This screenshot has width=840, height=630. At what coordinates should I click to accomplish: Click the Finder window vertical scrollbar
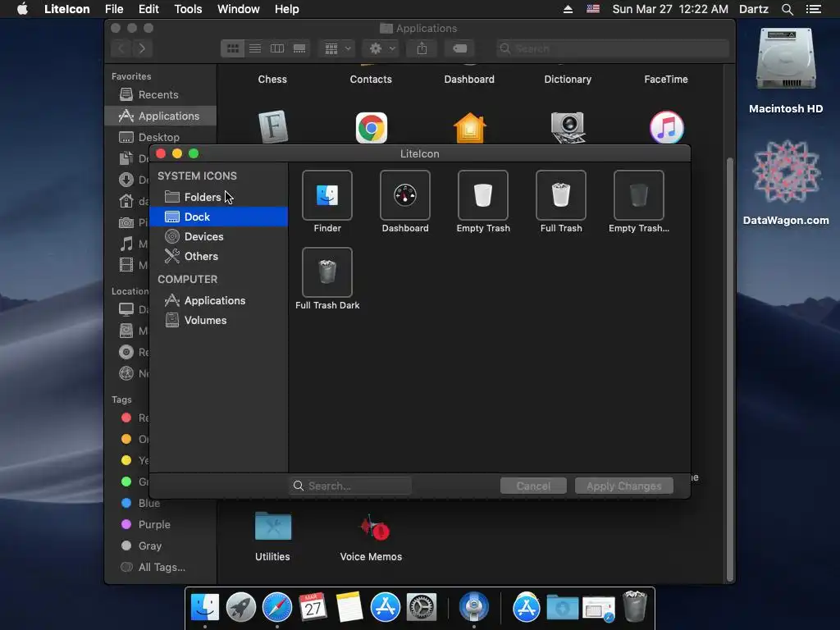pos(729,370)
